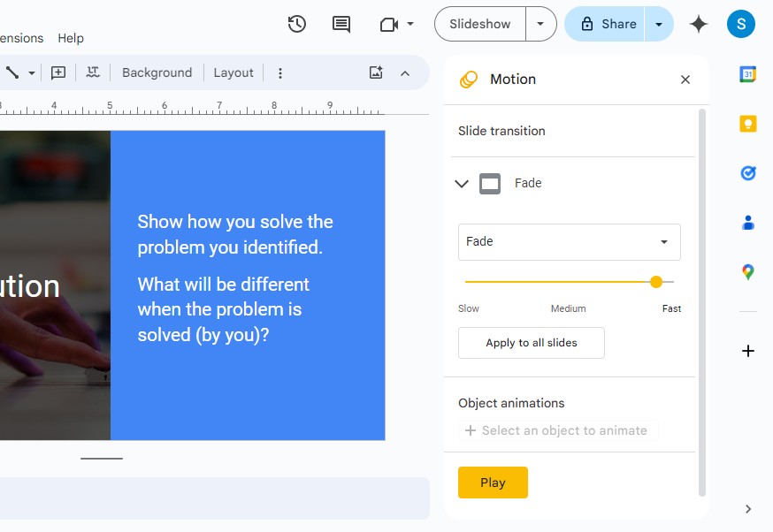Open the Extensions menu

[x=22, y=38]
